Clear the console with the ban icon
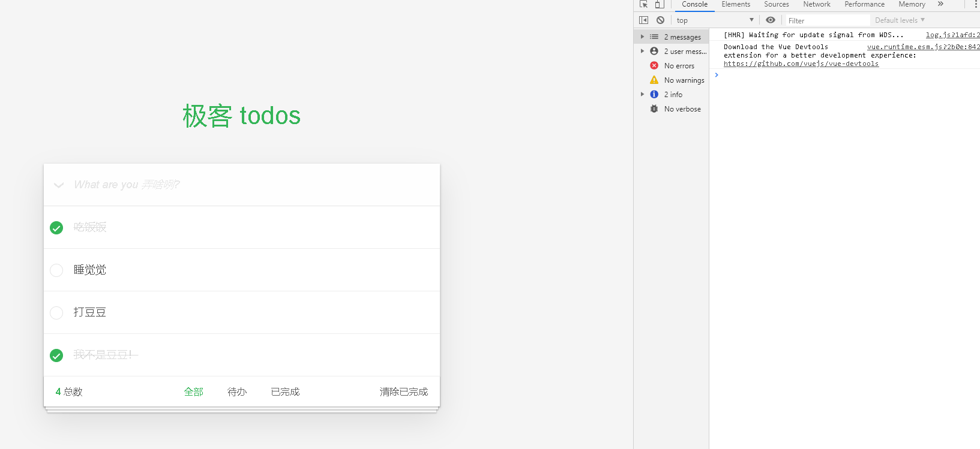This screenshot has width=980, height=449. click(660, 20)
